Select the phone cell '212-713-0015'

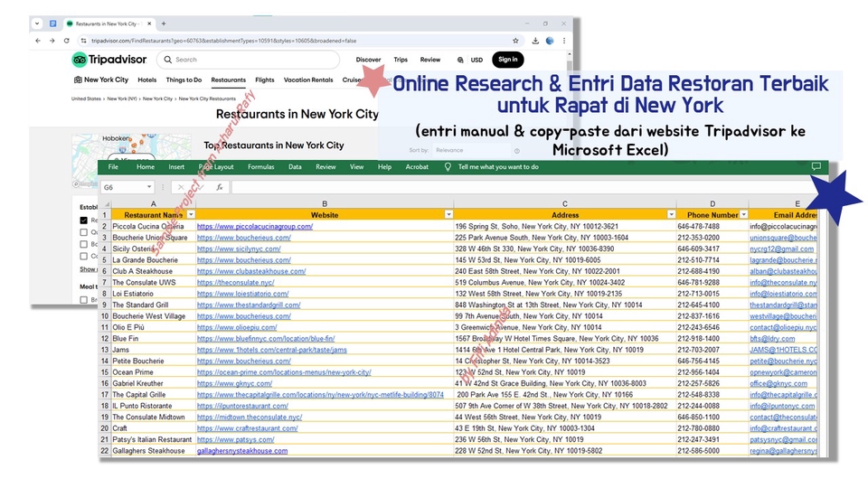(712, 294)
